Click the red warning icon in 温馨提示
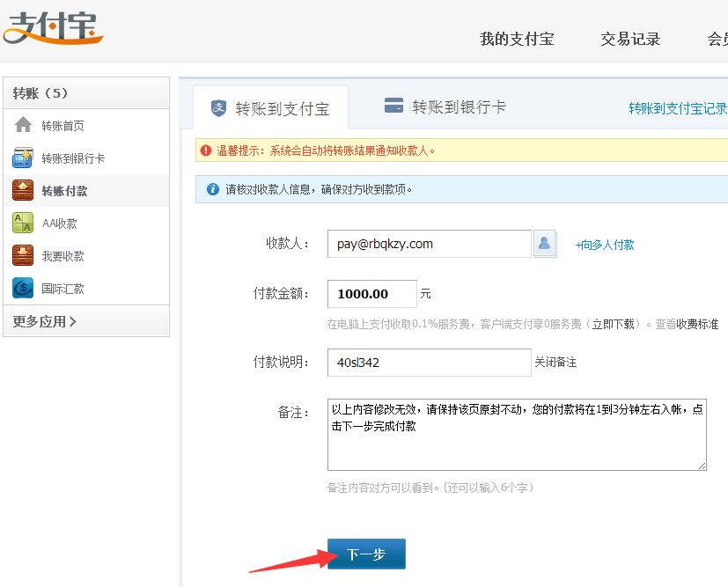 click(x=206, y=150)
